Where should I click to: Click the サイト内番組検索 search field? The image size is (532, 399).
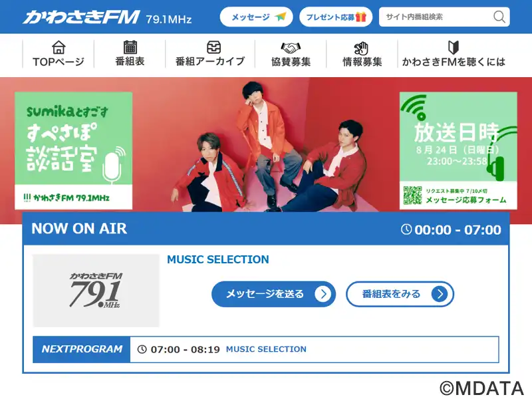click(444, 17)
